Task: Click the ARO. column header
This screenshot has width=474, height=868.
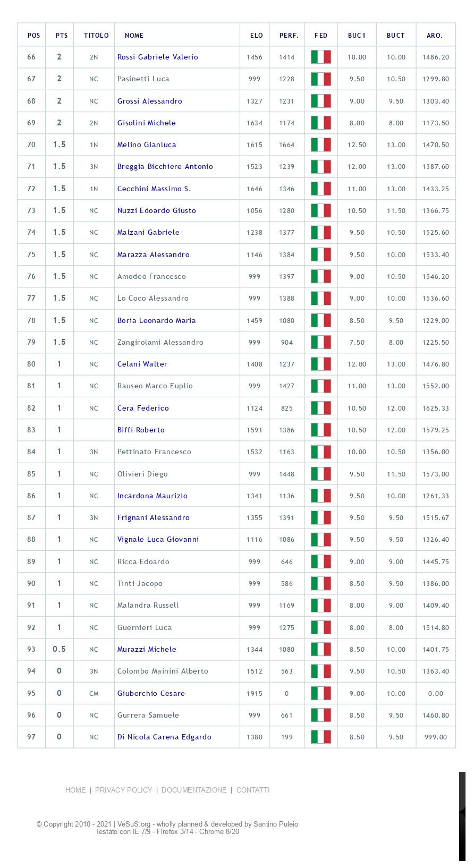Action: click(x=435, y=36)
